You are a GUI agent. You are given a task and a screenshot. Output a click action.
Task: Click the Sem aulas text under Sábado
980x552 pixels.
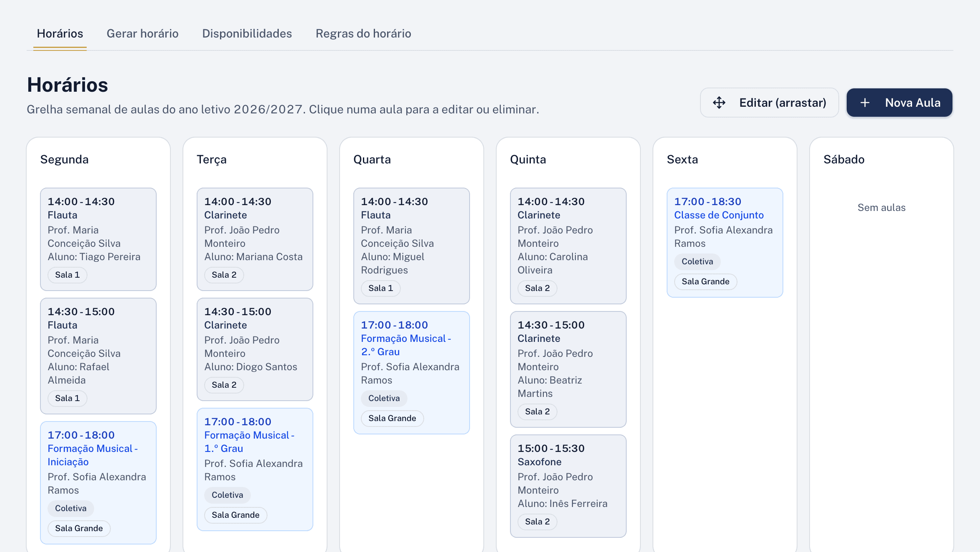pyautogui.click(x=882, y=208)
